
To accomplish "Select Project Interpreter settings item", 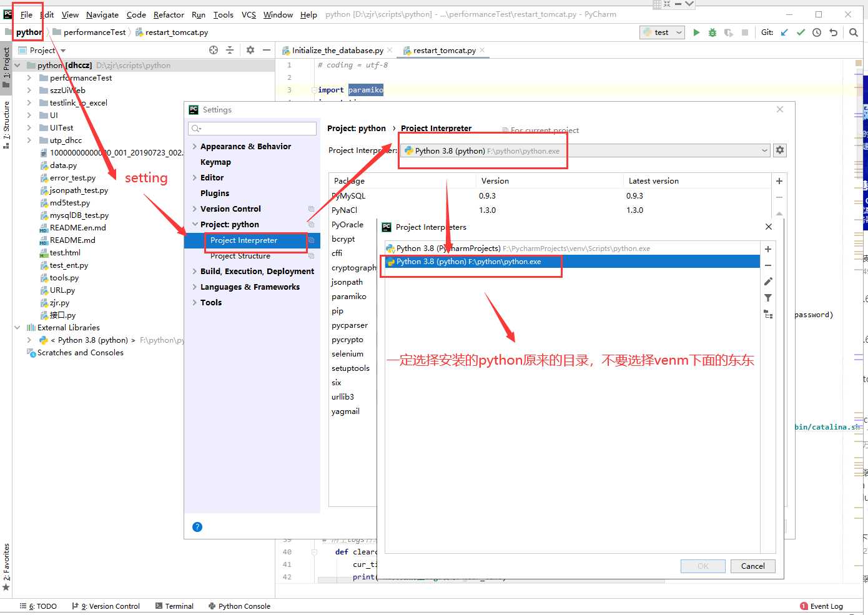I will coord(252,240).
